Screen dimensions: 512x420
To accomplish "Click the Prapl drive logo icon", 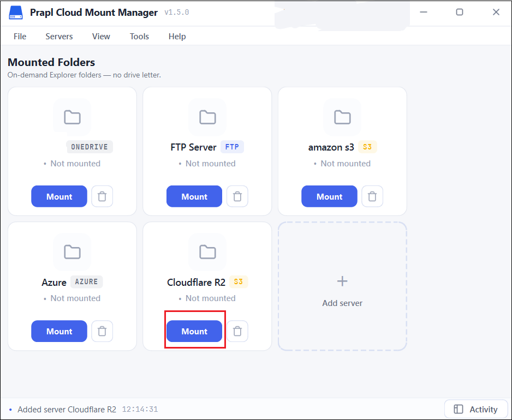I will click(16, 13).
